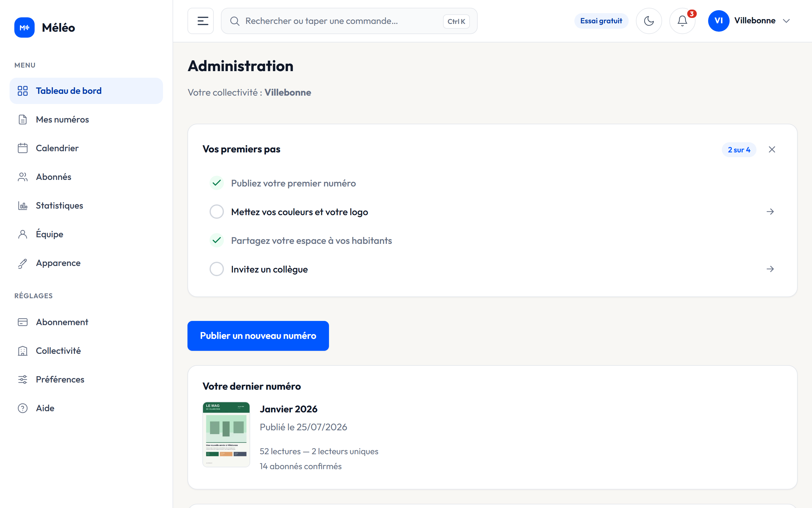Click the Méléo logo icon
The image size is (812, 508).
[24, 27]
